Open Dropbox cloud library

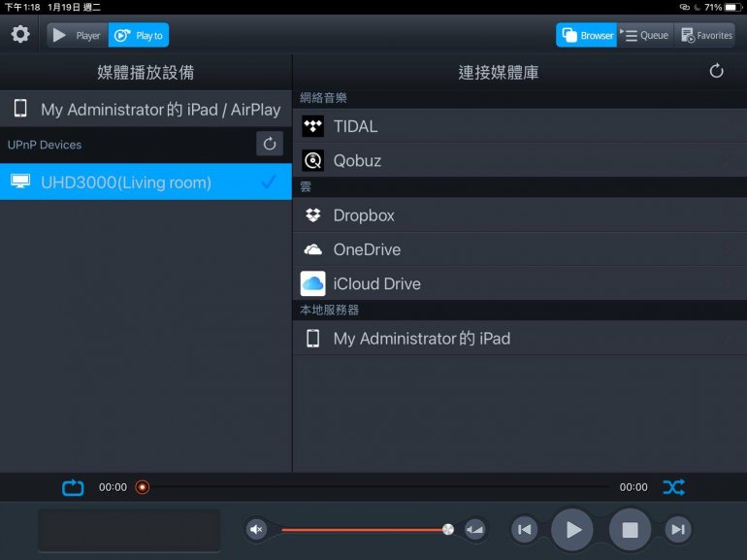point(520,215)
